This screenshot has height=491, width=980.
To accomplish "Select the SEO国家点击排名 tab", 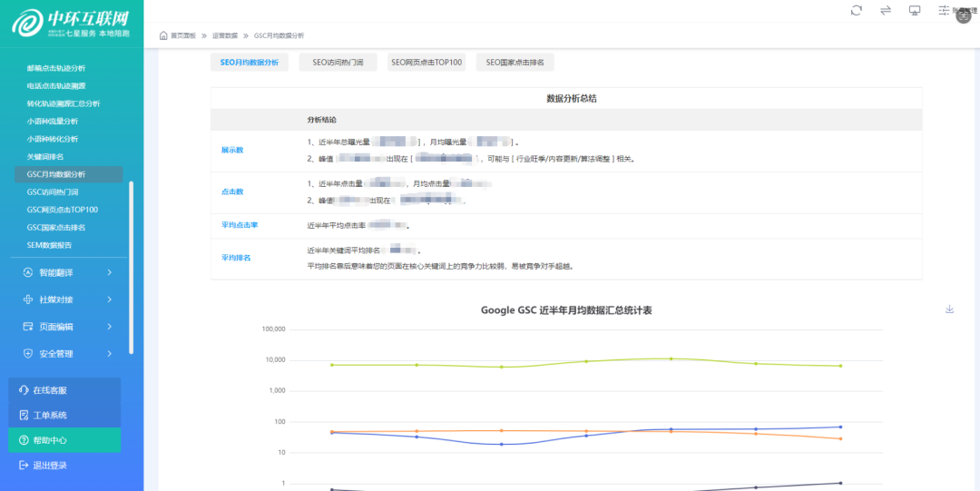I will click(514, 63).
